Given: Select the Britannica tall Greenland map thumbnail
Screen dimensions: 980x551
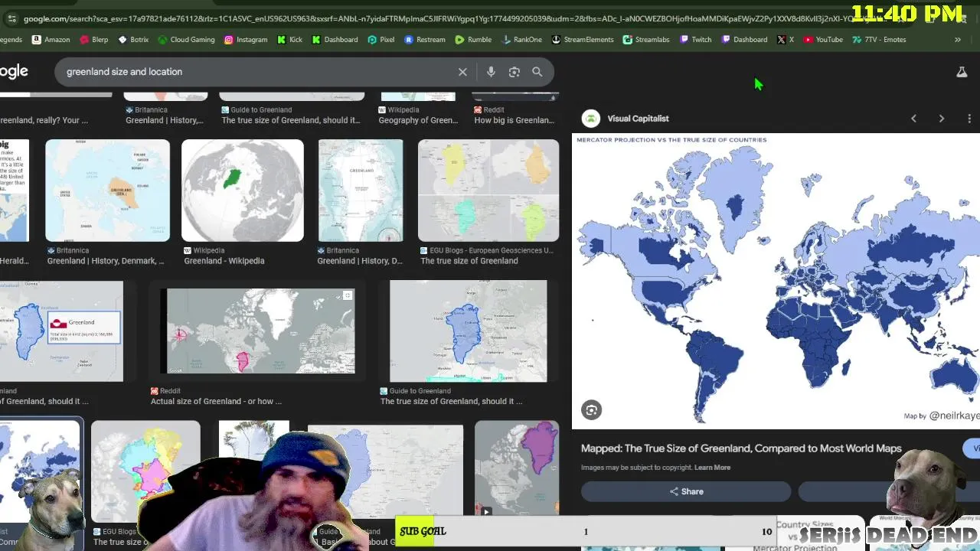Looking at the screenshot, I should point(361,191).
